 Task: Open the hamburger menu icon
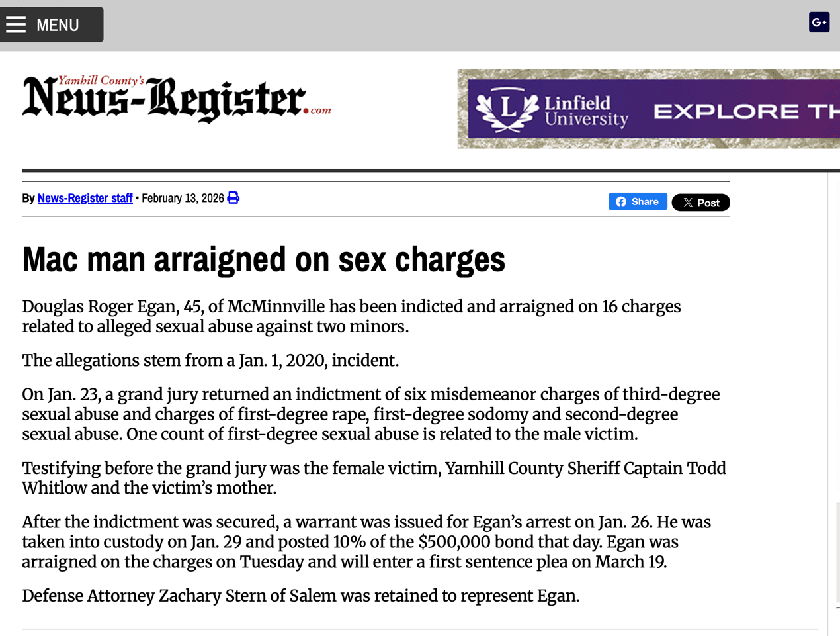point(16,25)
